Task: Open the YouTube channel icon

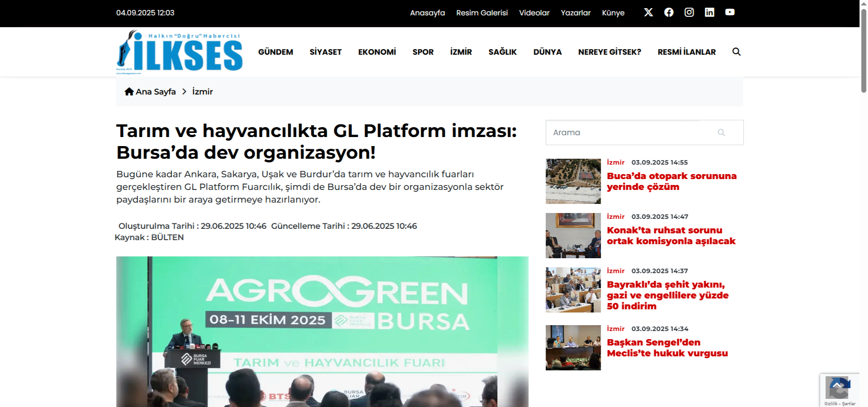Action: click(x=730, y=12)
